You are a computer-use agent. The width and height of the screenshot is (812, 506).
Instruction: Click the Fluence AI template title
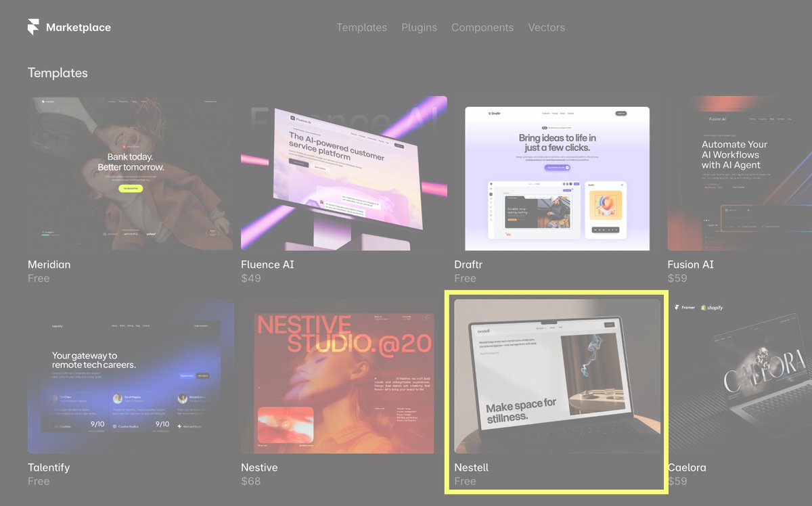(268, 264)
